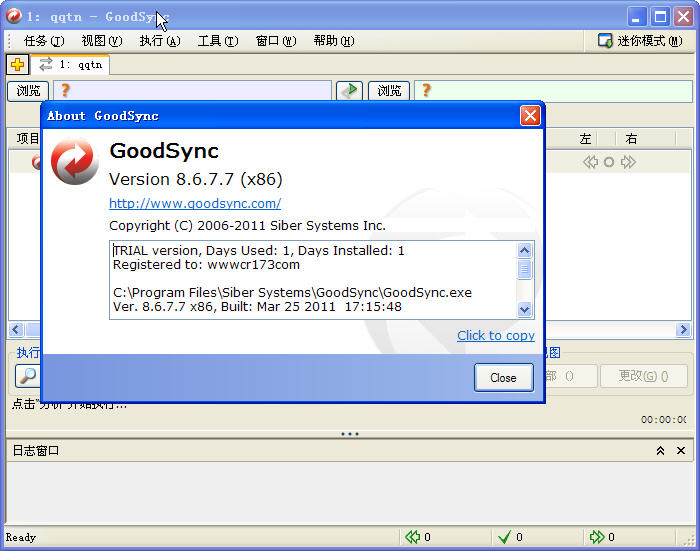
Task: Click the circle no-copy icon in file list
Action: pos(609,162)
